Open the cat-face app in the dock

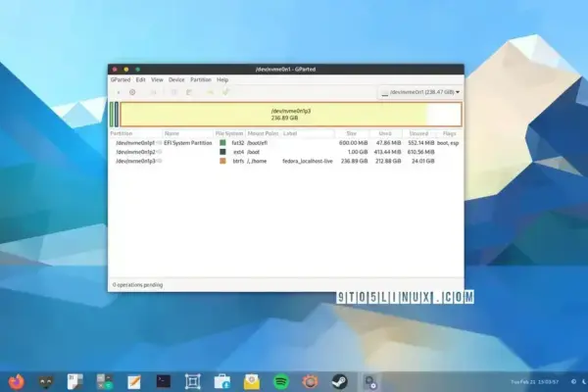(46, 382)
